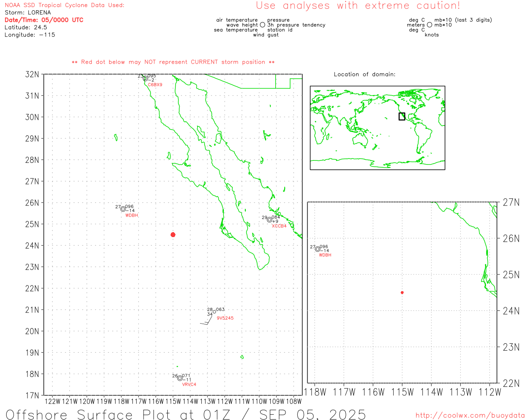525x420 pixels.
Task: Click the red storm position dot on main map
Action: 173,235
